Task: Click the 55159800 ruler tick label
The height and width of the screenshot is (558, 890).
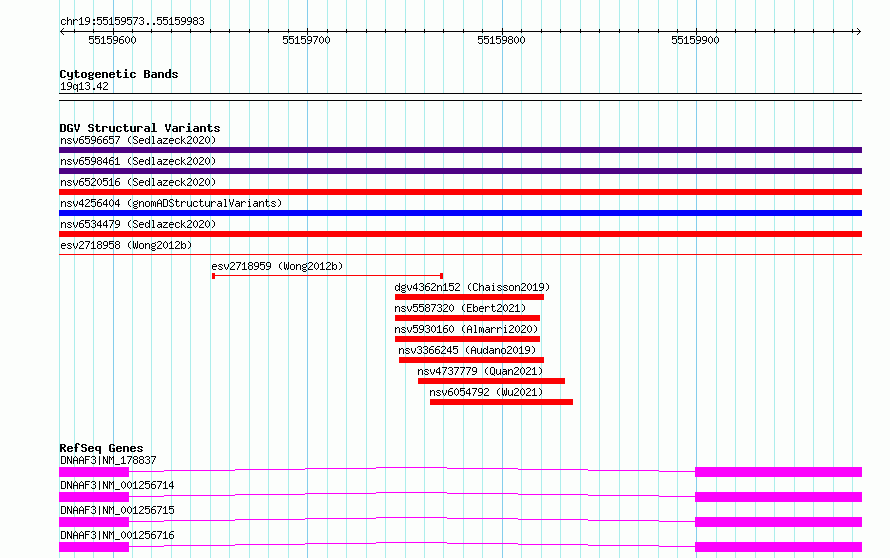Action: point(501,40)
